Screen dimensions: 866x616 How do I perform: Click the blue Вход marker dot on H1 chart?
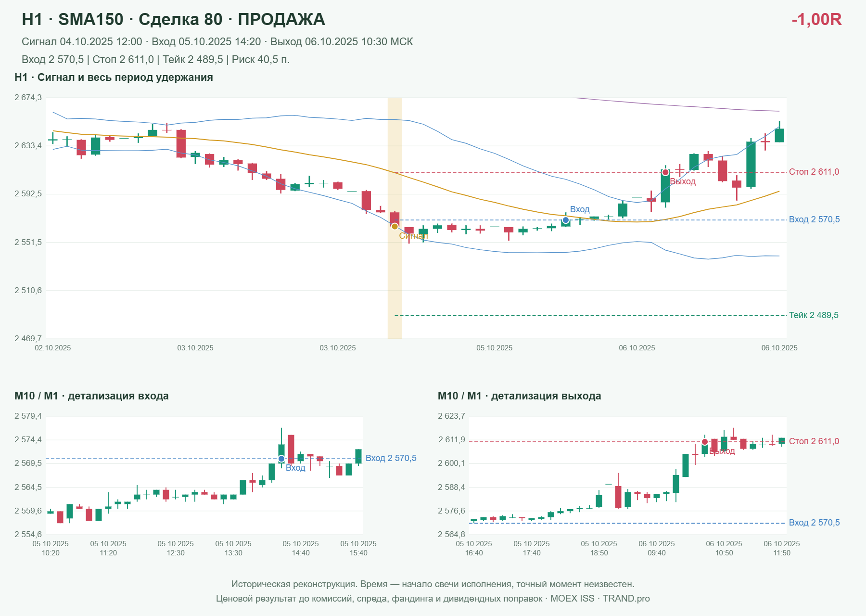click(x=566, y=220)
